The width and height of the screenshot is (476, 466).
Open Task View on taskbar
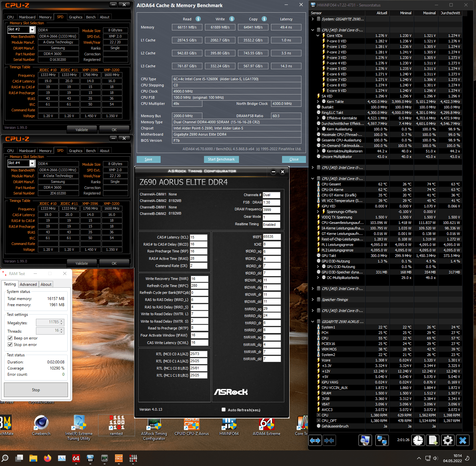(19, 458)
